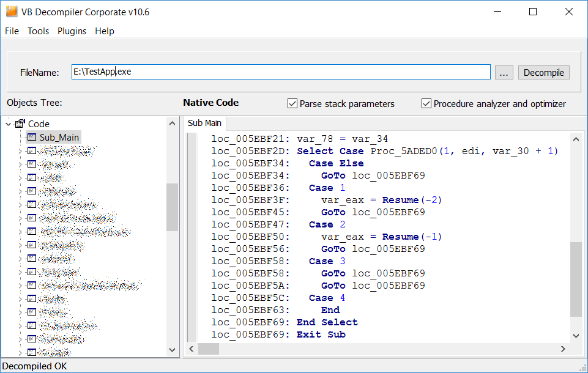Open the File menu

pyautogui.click(x=12, y=31)
